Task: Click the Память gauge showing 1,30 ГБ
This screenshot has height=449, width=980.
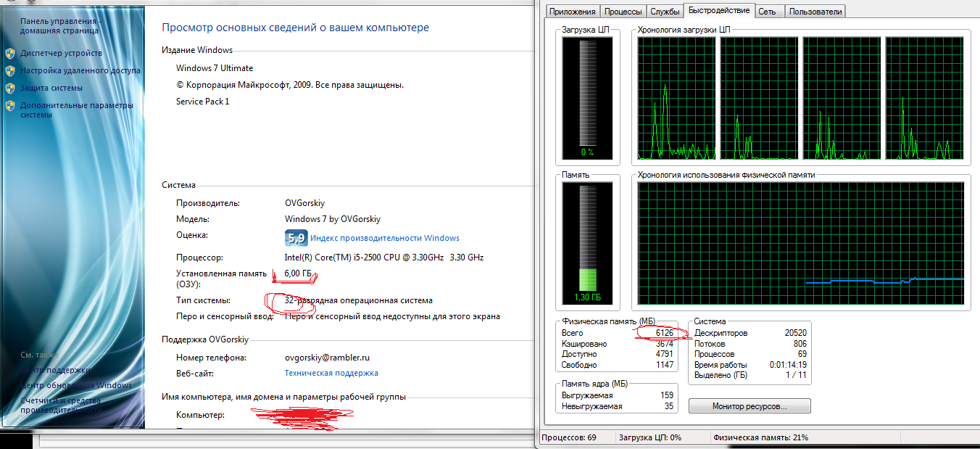Action: [x=587, y=244]
